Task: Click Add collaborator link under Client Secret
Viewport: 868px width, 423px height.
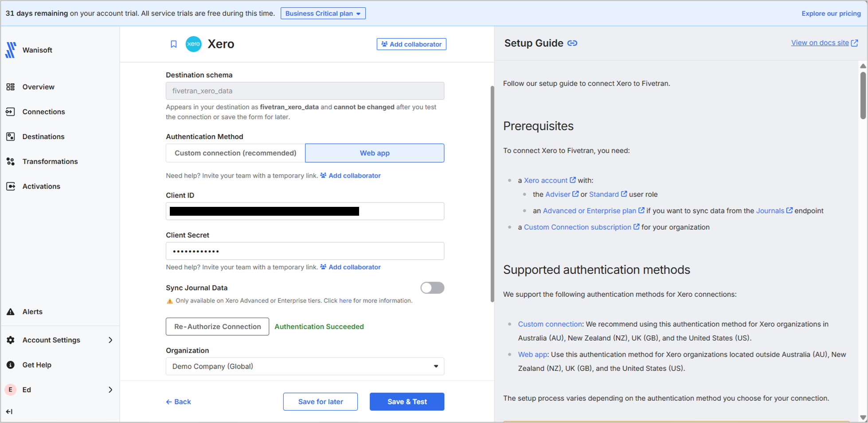Action: click(350, 267)
